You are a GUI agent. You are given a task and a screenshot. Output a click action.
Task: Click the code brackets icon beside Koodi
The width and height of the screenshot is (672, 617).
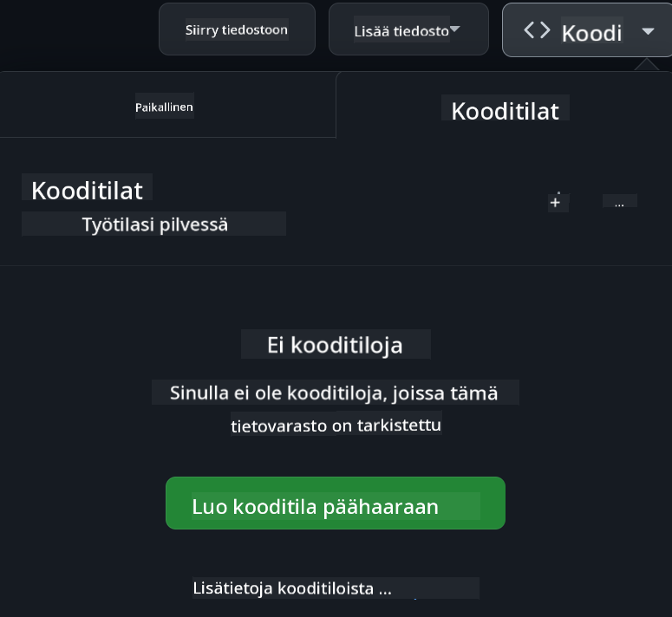(537, 30)
